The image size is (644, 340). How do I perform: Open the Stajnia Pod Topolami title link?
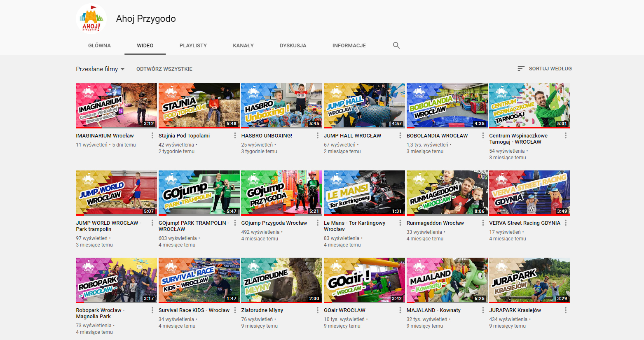point(184,135)
